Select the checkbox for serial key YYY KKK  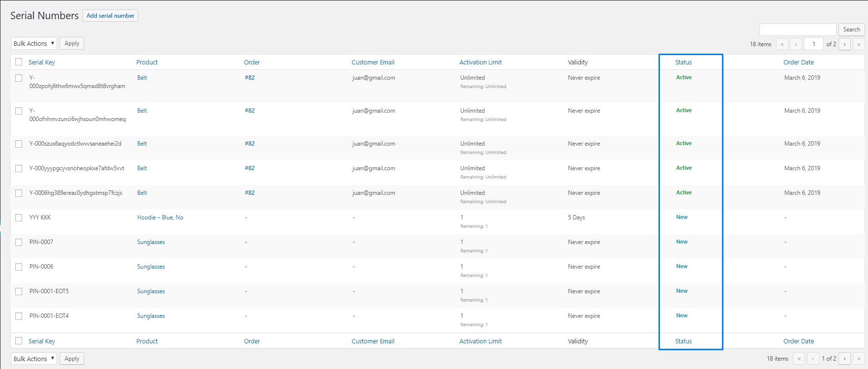(19, 217)
